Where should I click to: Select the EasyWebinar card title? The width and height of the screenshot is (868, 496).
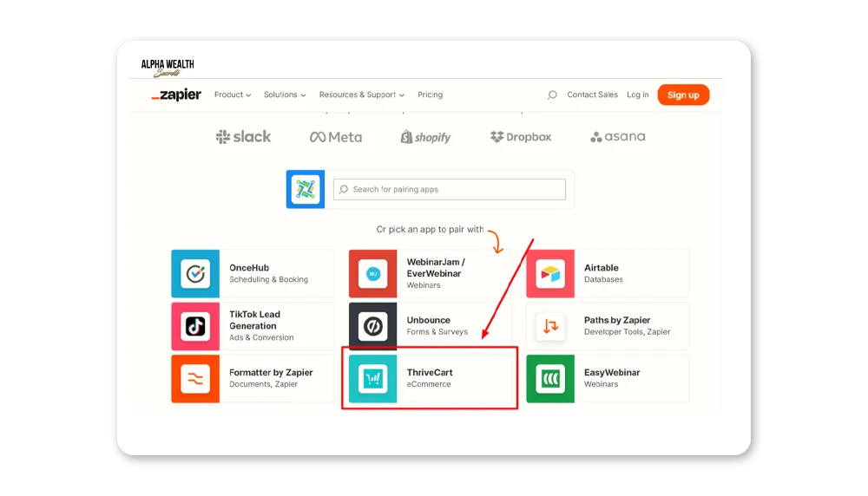click(x=612, y=373)
